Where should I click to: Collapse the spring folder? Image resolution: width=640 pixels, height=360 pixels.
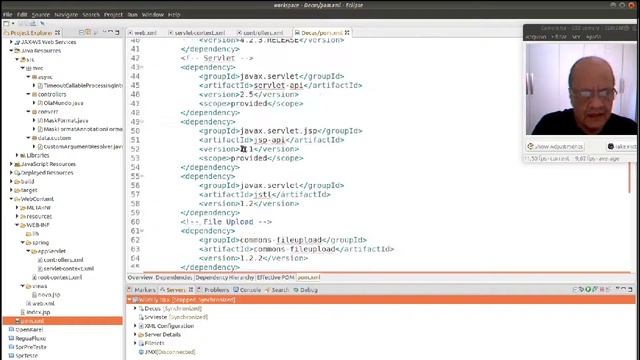(x=22, y=242)
